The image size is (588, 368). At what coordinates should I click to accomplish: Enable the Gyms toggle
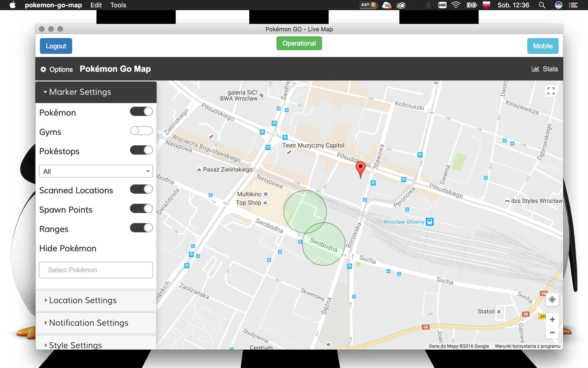tap(141, 131)
